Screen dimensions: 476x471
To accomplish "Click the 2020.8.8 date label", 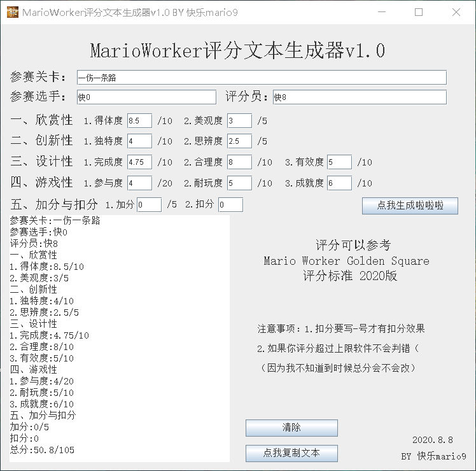I will click(433, 440).
